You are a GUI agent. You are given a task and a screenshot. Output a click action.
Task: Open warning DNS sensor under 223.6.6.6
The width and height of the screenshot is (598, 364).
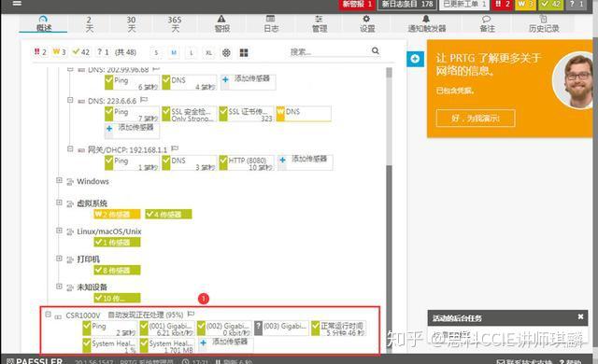click(304, 114)
